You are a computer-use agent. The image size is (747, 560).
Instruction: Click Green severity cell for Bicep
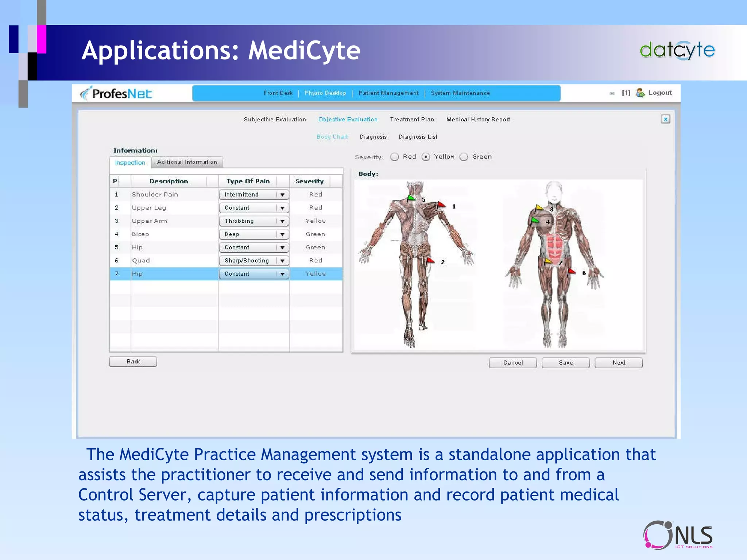click(316, 234)
